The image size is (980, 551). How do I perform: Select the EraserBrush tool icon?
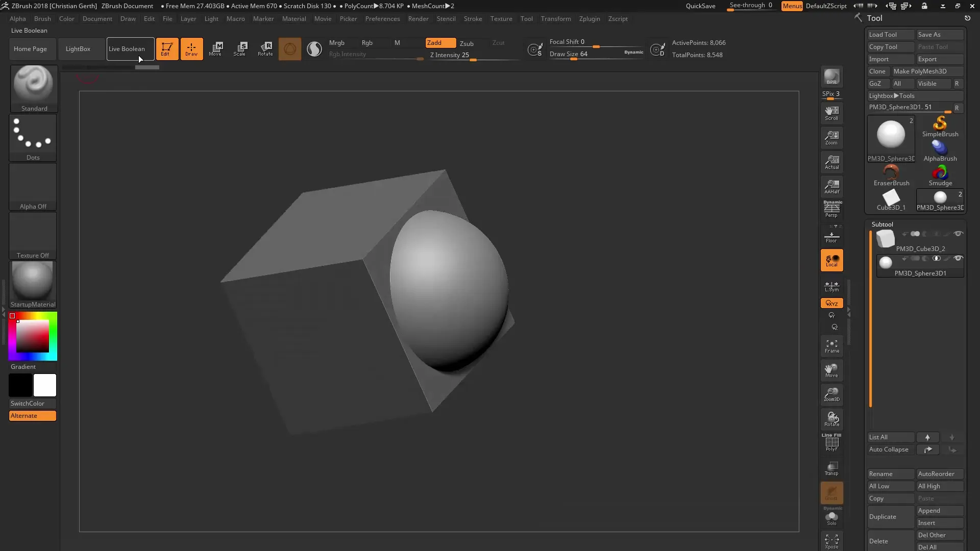click(891, 176)
